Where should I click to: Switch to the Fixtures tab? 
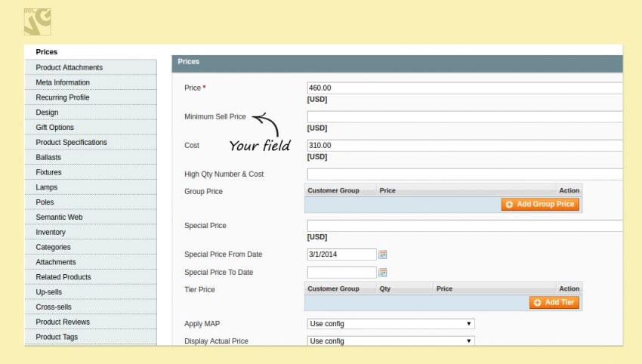click(91, 172)
